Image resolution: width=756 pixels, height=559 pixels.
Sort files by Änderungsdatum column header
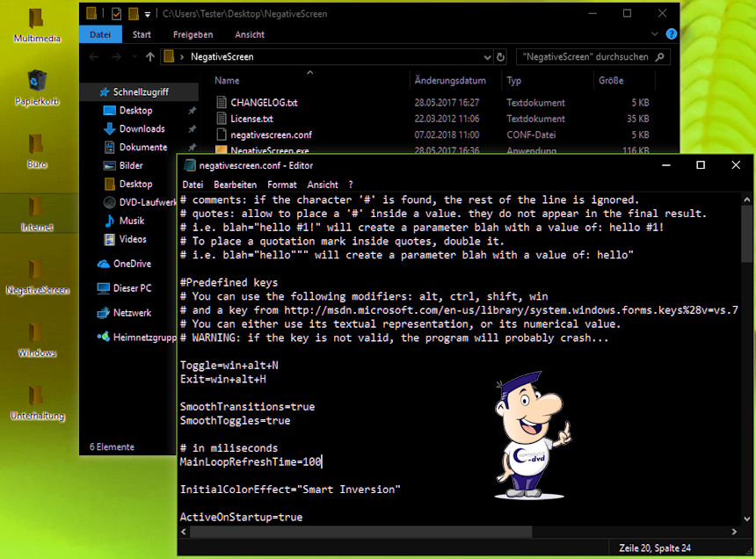click(450, 80)
